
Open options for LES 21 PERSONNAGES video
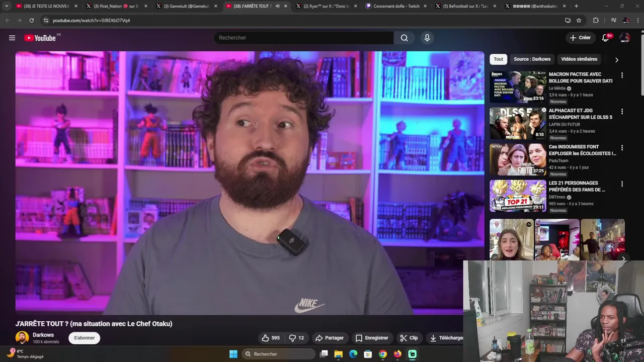(622, 184)
